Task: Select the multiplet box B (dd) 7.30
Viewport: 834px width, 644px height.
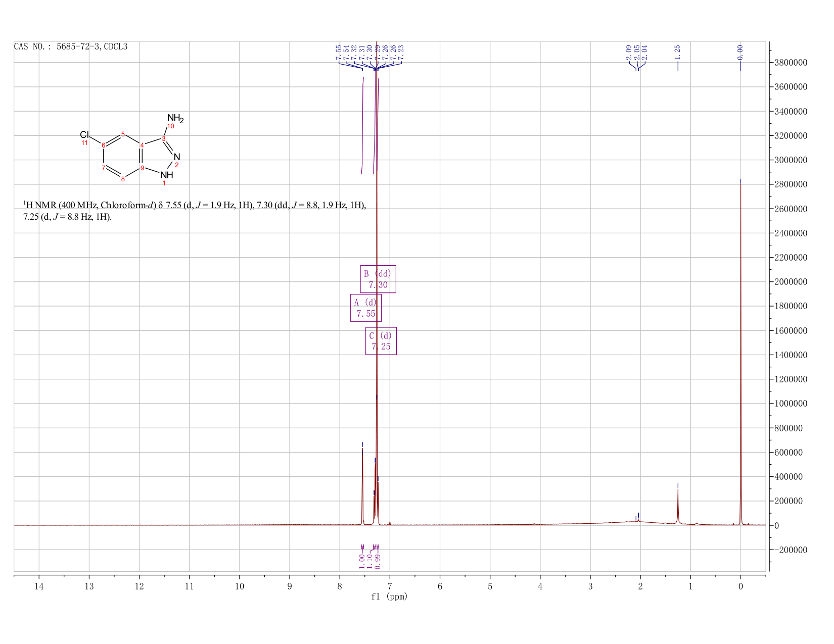Action: point(378,279)
